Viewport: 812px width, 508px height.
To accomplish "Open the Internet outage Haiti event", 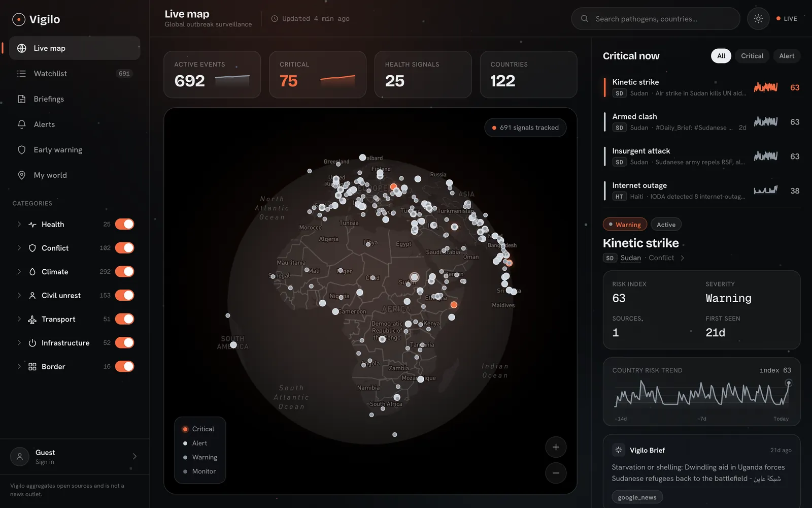I will tap(702, 191).
